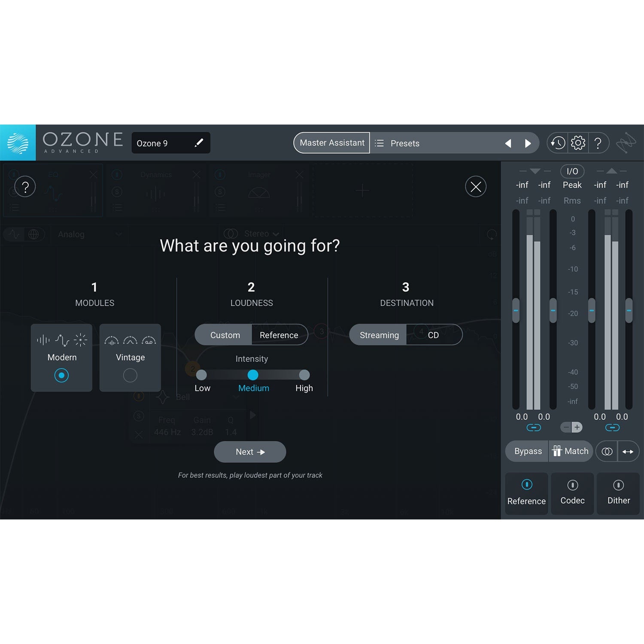Open help question mark in header

pyautogui.click(x=598, y=143)
